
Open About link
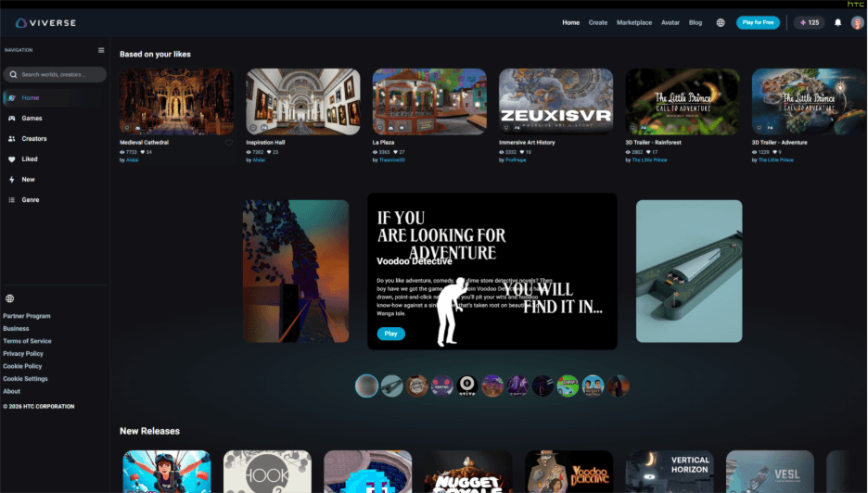(12, 391)
